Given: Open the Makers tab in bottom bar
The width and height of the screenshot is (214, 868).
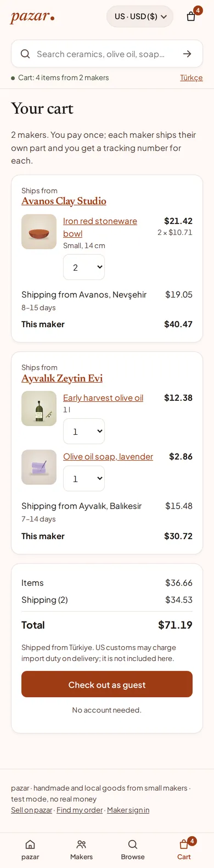Looking at the screenshot, I should point(81,850).
